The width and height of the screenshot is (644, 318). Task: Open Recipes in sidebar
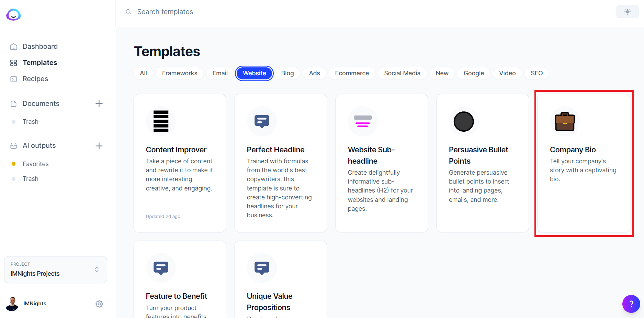tap(35, 79)
